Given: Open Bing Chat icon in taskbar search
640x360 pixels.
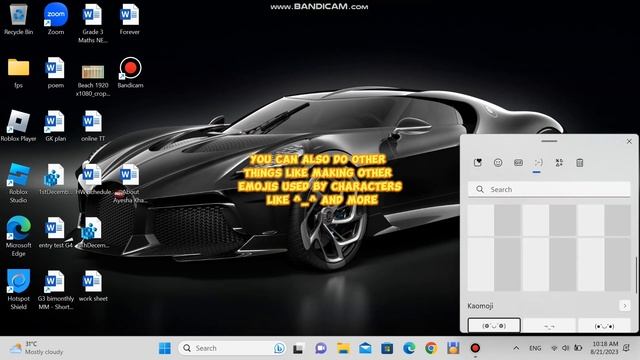Looking at the screenshot, I should click(279, 348).
